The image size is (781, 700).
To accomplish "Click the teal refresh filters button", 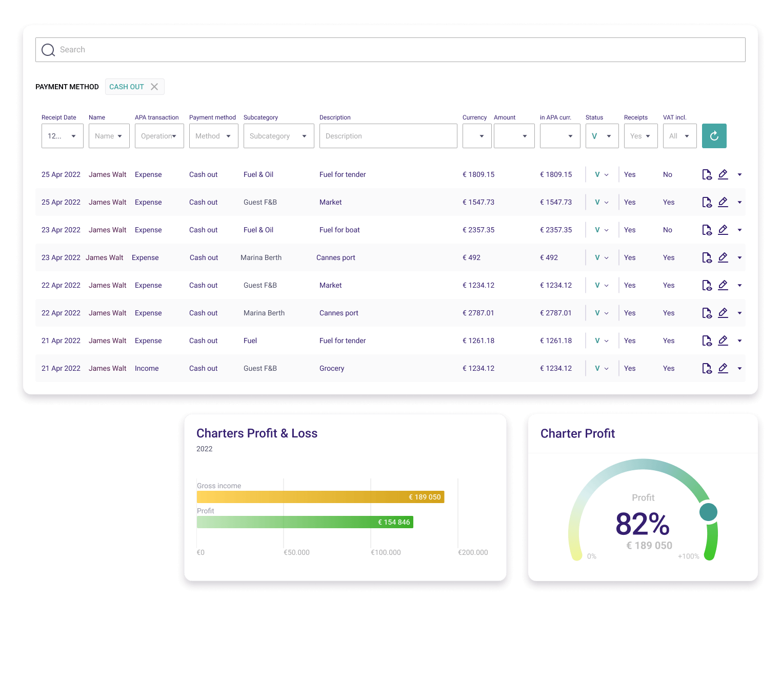I will pyautogui.click(x=714, y=136).
